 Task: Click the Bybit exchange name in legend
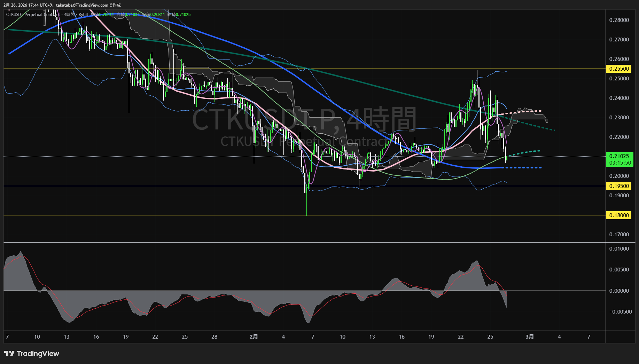83,15
